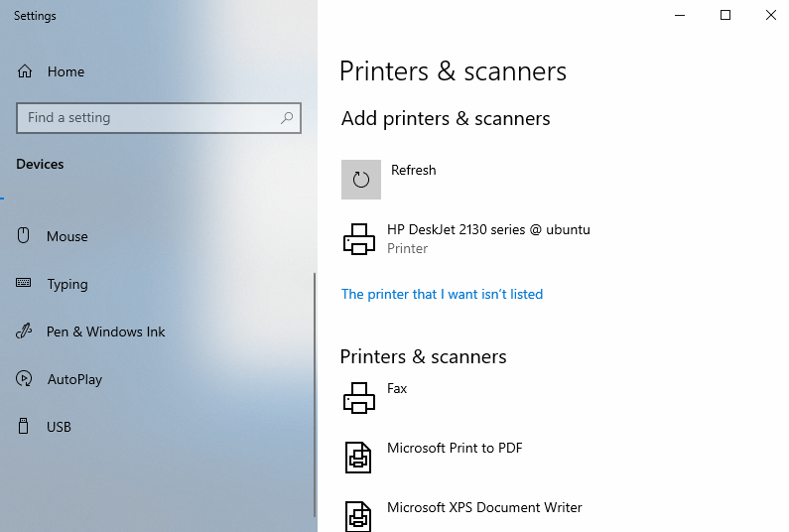Open 'The printer that I want isn't listed' link
Viewport: 789px width, 532px height.
[442, 294]
